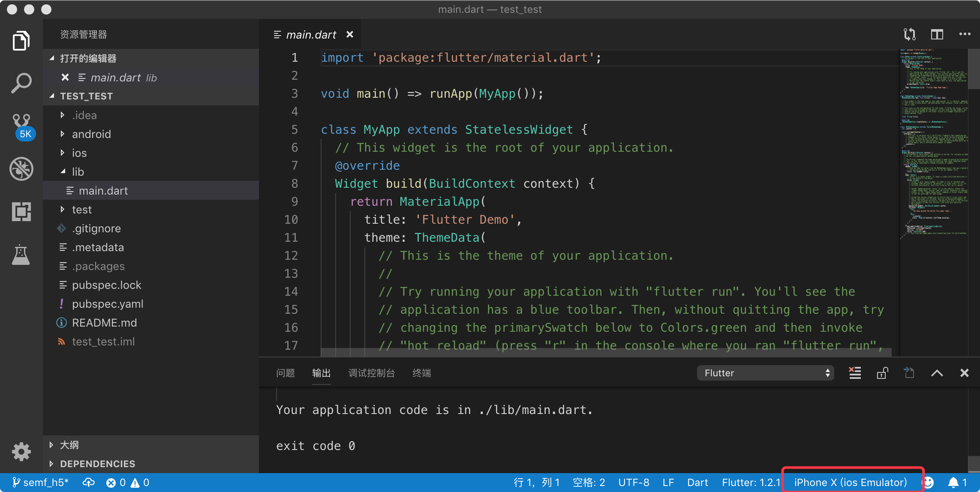This screenshot has width=980, height=492.
Task: Click the editor horizontal scrollbar
Action: point(606,352)
